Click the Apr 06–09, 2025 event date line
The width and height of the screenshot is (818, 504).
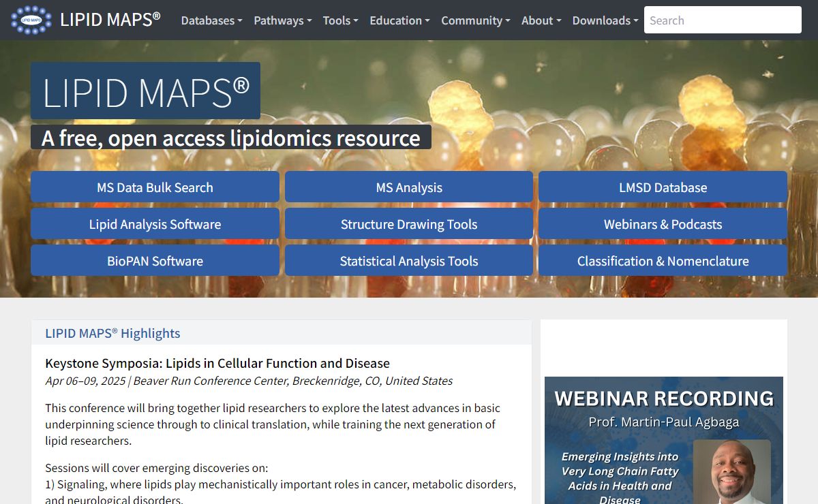point(249,381)
